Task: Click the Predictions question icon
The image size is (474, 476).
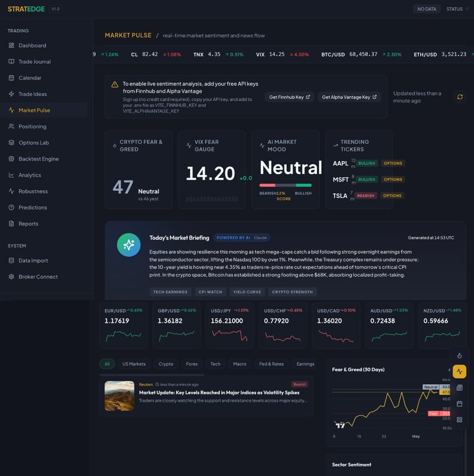Action: (x=12, y=208)
